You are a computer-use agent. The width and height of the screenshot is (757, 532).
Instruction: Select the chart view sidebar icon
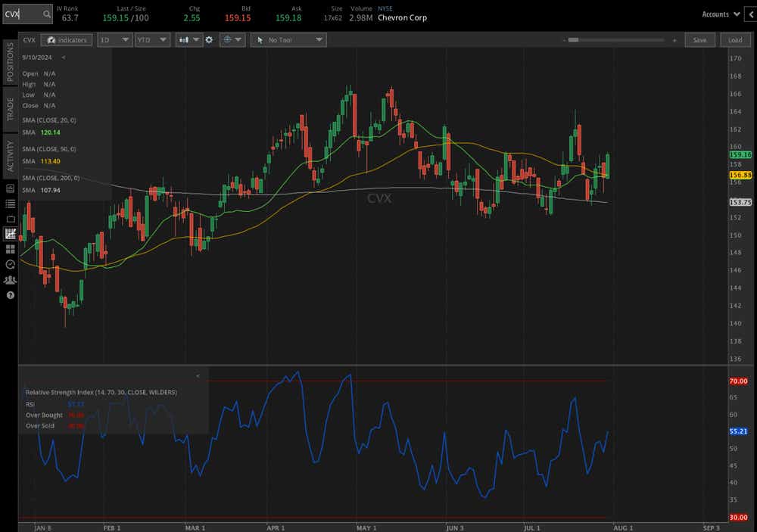(x=11, y=234)
